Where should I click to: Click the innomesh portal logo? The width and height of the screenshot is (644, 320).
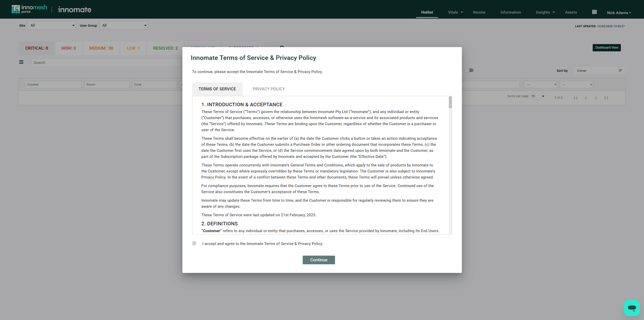click(x=29, y=9)
